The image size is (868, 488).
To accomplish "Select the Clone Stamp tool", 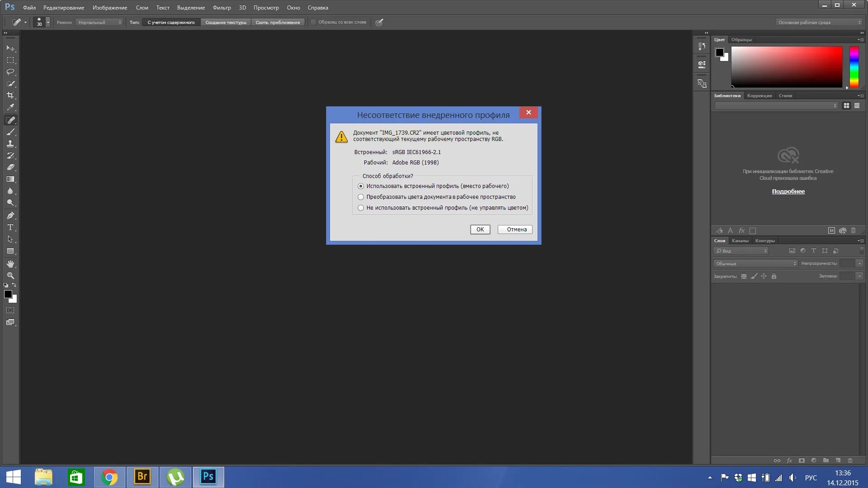I will (10, 144).
